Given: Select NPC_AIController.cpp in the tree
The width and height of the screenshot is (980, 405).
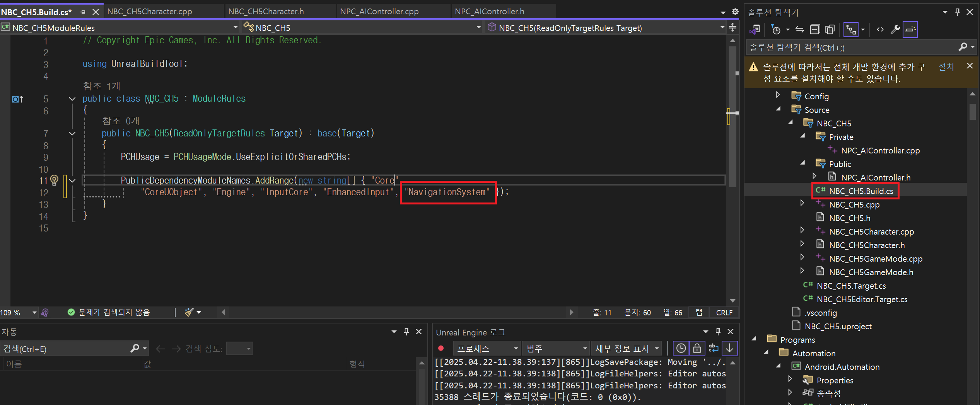Looking at the screenshot, I should [880, 150].
